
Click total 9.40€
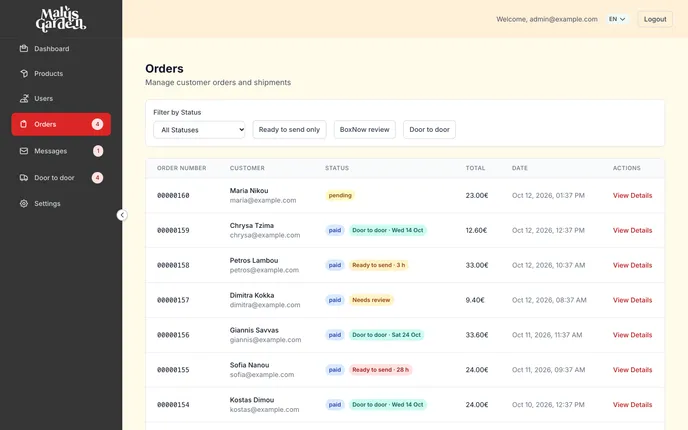475,300
